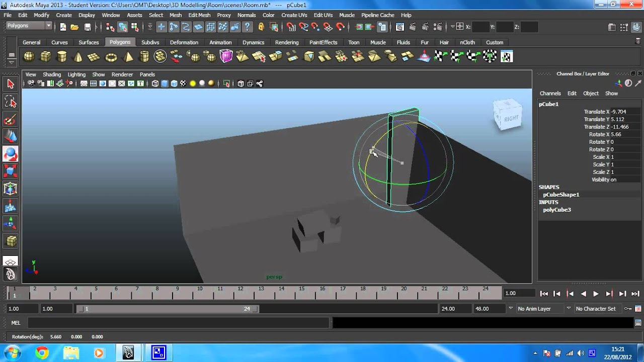Screen dimensions: 644x362
Task: Show the Tool Settings panel icon
Action: pyautogui.click(x=625, y=27)
